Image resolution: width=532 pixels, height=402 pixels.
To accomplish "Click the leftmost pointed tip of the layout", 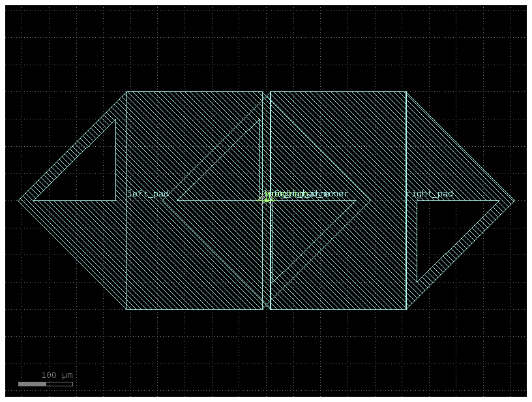I will [20, 200].
